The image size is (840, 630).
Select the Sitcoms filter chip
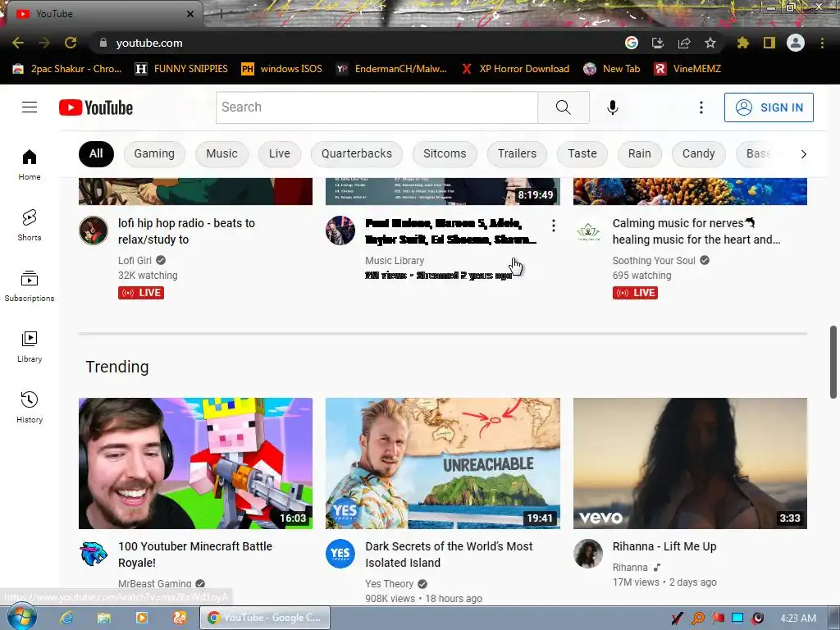(445, 153)
